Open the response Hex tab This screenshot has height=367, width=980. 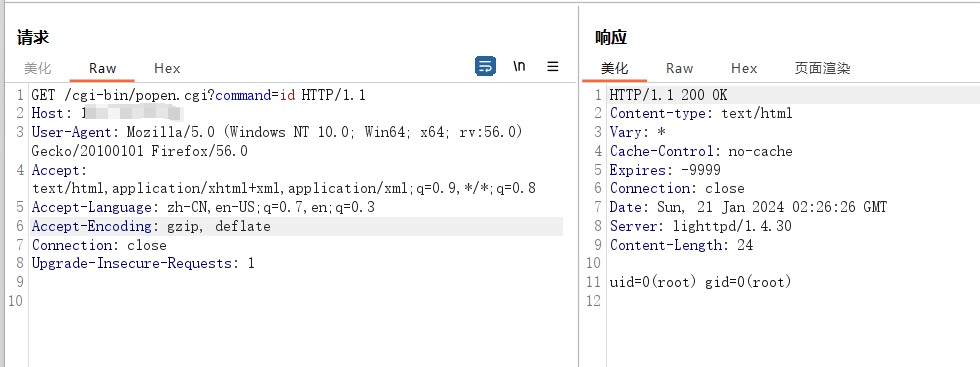pos(744,68)
